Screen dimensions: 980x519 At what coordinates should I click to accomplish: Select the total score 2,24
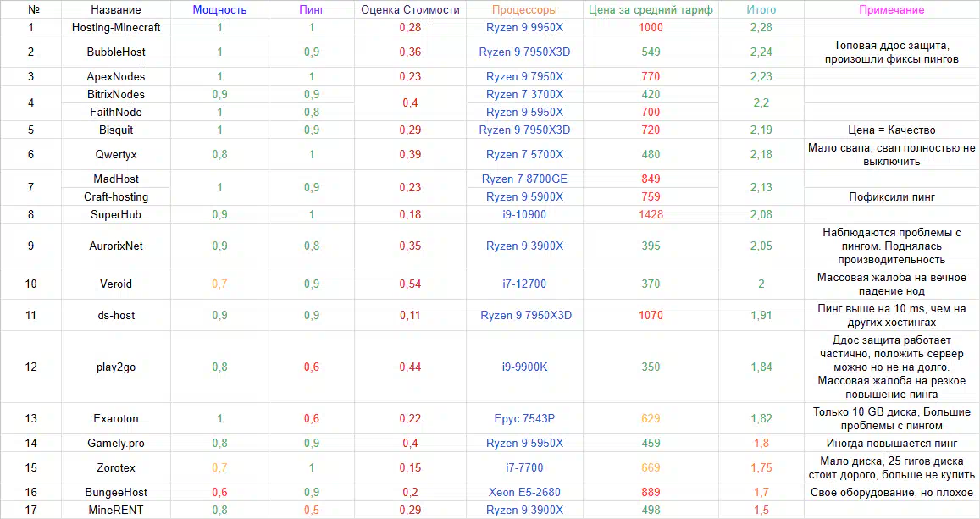[x=761, y=52]
